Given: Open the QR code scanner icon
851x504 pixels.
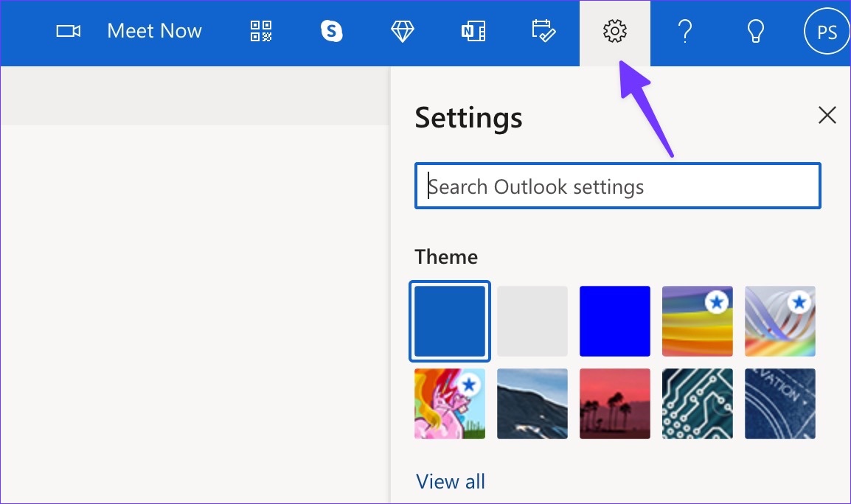Looking at the screenshot, I should tap(260, 32).
